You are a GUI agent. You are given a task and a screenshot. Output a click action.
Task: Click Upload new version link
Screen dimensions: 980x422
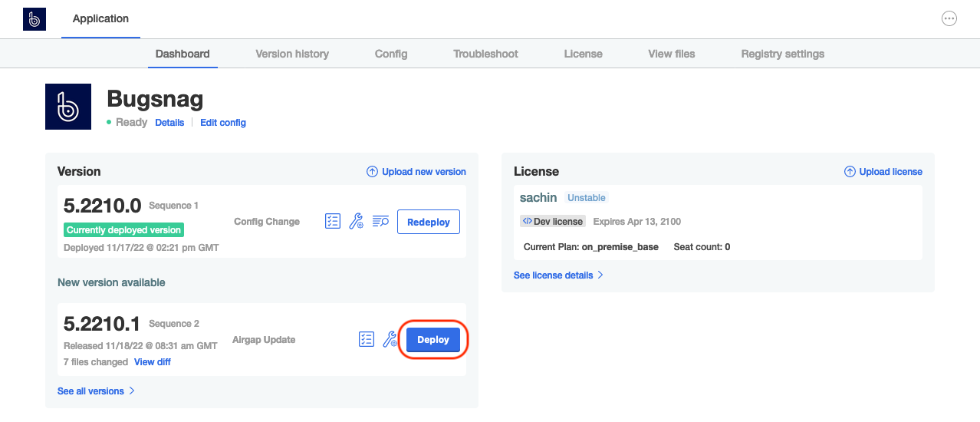coord(424,172)
